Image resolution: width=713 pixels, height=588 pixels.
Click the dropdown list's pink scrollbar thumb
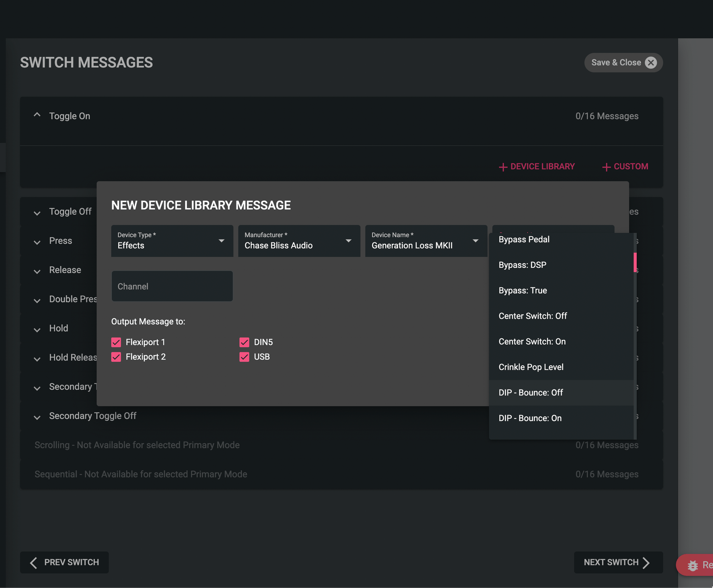tap(635, 262)
